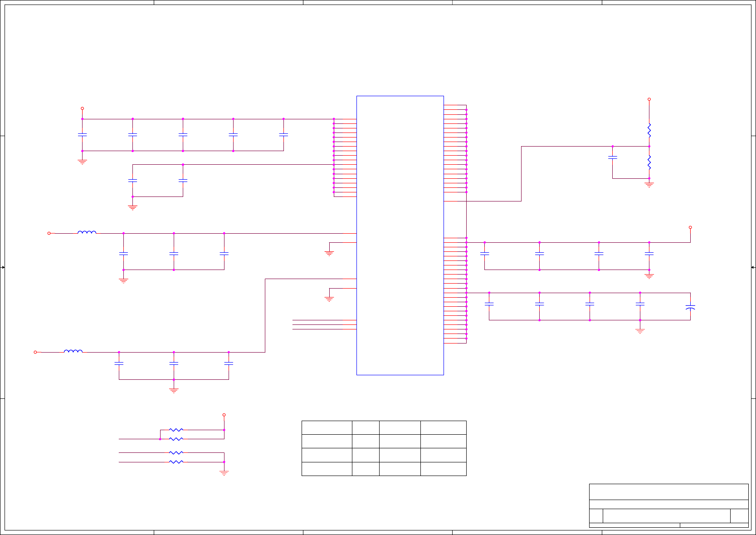756x535 pixels.
Task: Select the curved-plate polarized capacitor symbol
Action: tap(690, 308)
